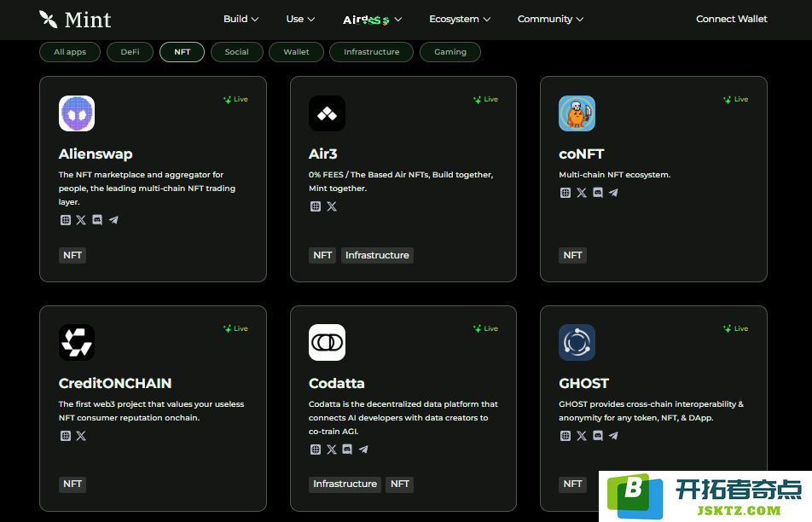Click Live status on coNFT card
This screenshot has height=522, width=812.
(x=736, y=100)
